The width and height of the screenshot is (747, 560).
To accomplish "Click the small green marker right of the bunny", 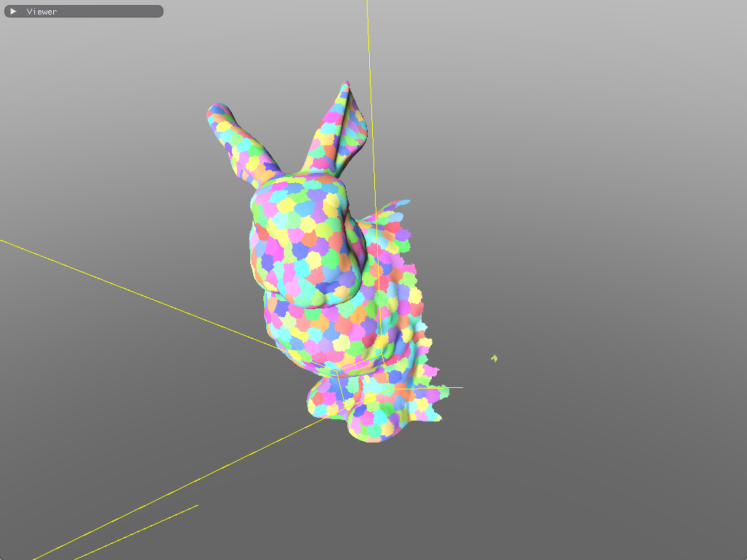I will 493,358.
